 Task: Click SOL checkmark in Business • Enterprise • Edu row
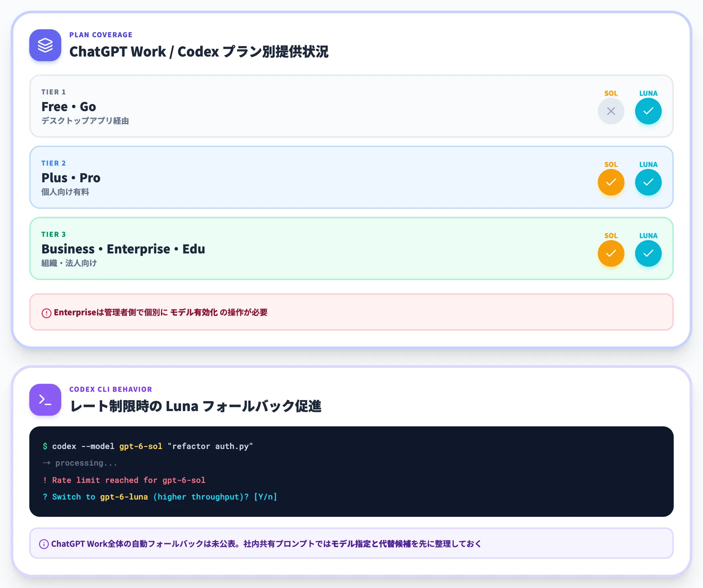point(611,253)
